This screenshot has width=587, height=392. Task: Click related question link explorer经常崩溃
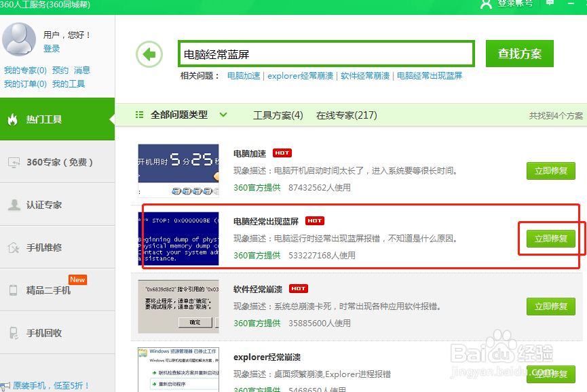(x=300, y=76)
